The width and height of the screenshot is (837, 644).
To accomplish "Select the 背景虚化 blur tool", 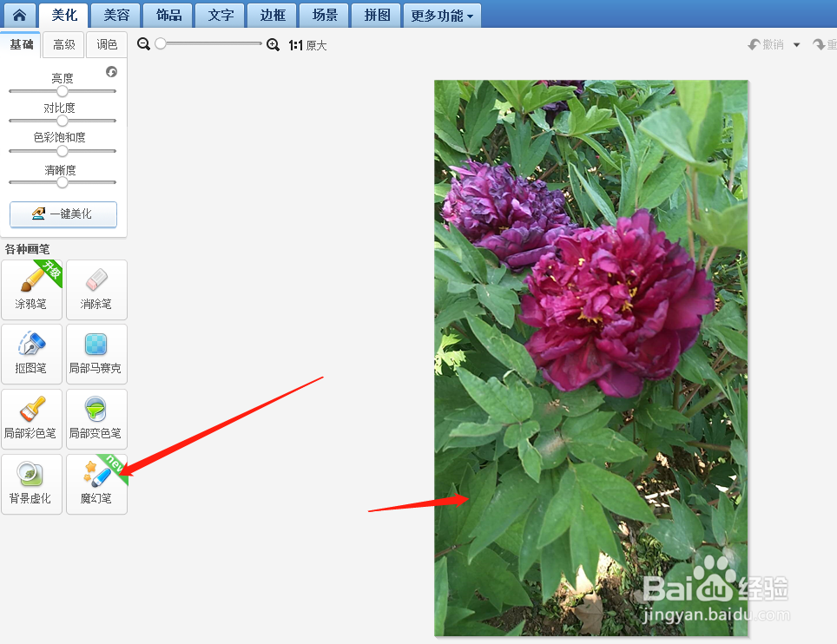I will click(31, 484).
